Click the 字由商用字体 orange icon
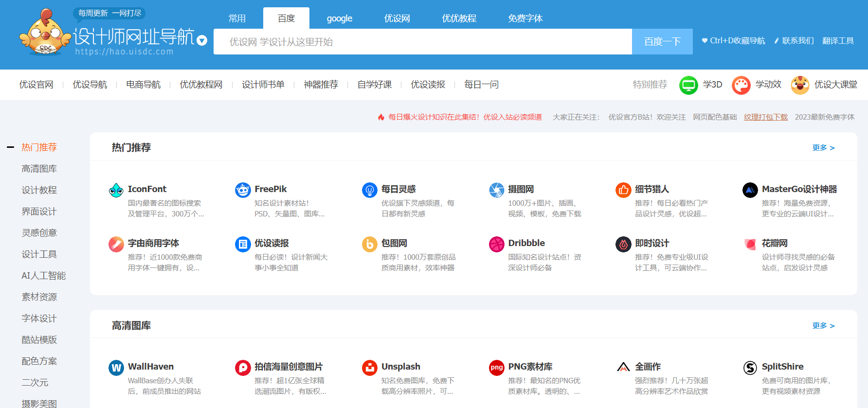This screenshot has height=408, width=868. point(116,244)
